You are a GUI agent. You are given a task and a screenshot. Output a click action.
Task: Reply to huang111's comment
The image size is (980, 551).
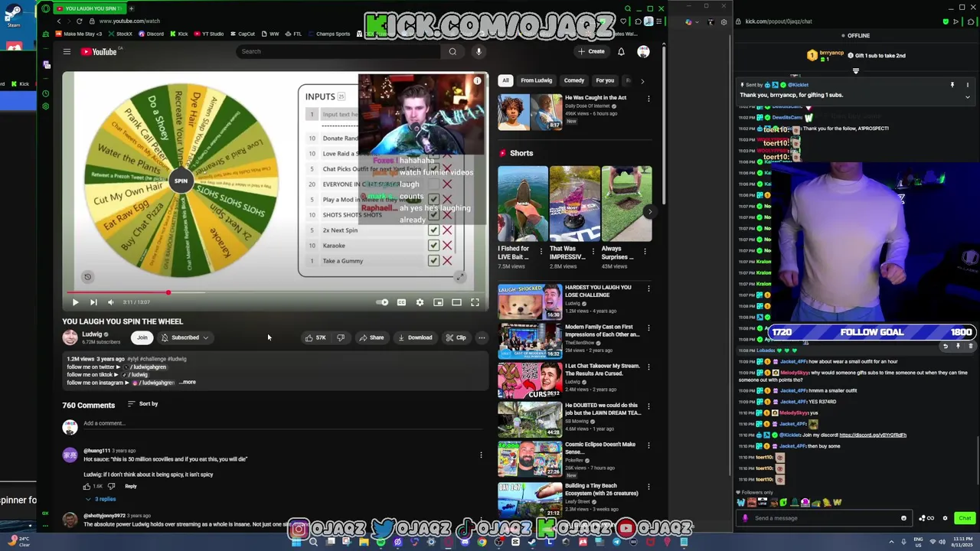click(x=131, y=486)
